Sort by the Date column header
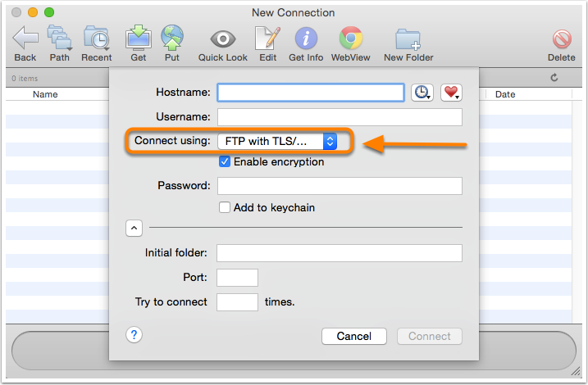Screen dimensions: 588x385 (x=505, y=94)
